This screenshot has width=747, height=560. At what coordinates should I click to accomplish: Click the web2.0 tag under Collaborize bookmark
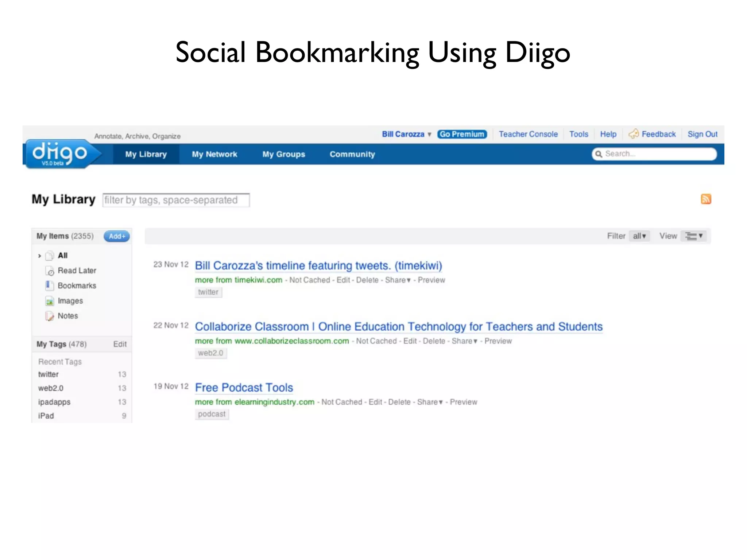click(210, 353)
